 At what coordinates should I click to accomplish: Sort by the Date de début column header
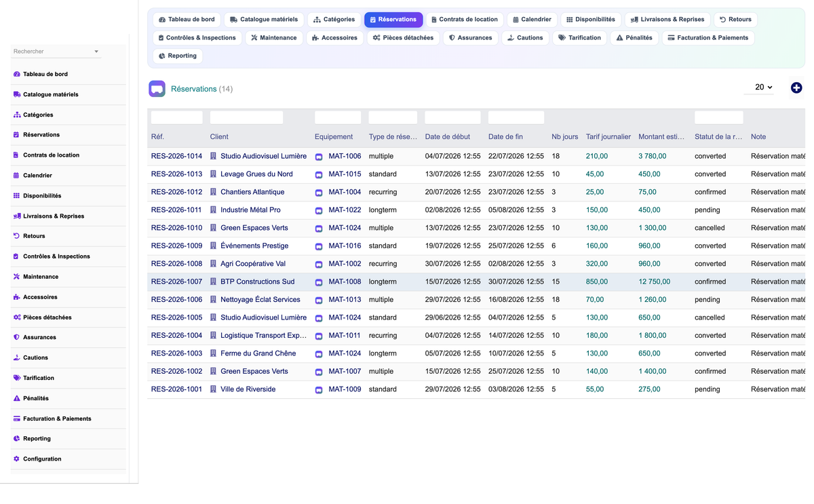point(448,137)
